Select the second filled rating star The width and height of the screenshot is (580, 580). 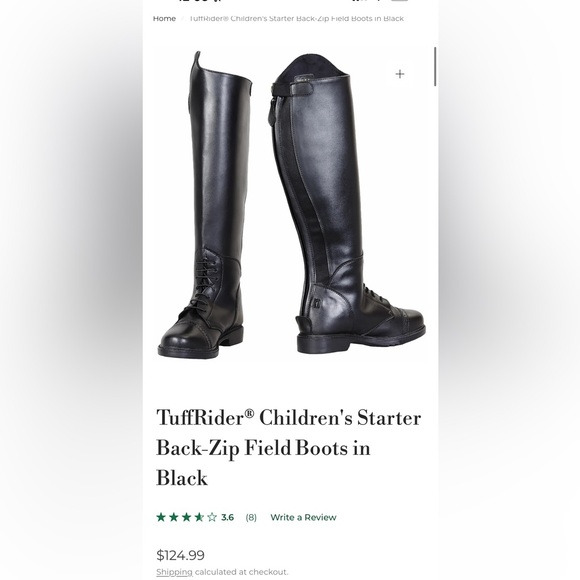(x=173, y=517)
